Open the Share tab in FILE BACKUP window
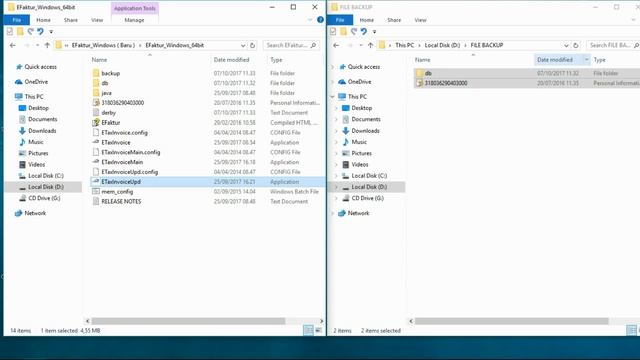This screenshot has height=360, width=640. [394, 20]
